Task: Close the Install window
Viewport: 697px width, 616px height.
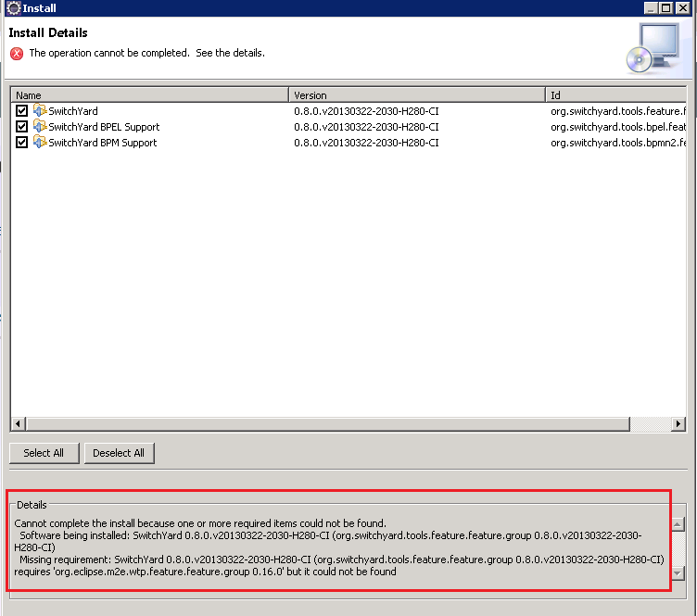Action: (x=682, y=8)
